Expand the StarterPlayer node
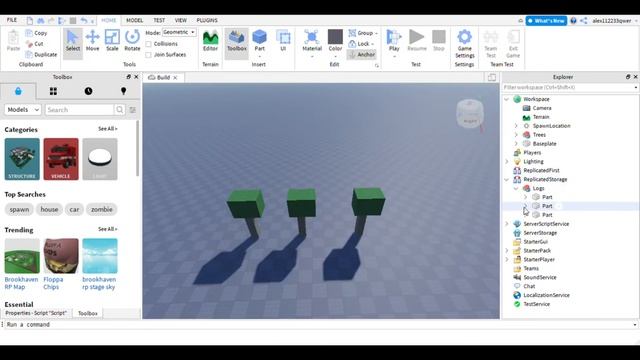 (x=507, y=260)
